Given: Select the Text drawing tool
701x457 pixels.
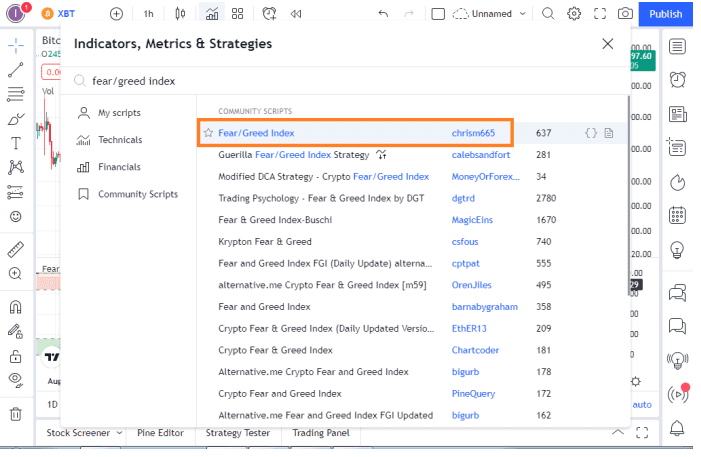Looking at the screenshot, I should click(x=15, y=143).
